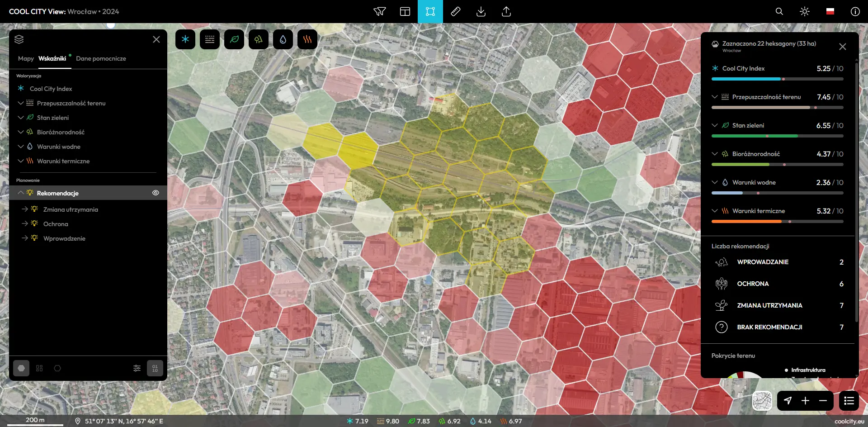Expand Bioróżnorodność score in summary panel
The height and width of the screenshot is (427, 868).
coord(714,154)
